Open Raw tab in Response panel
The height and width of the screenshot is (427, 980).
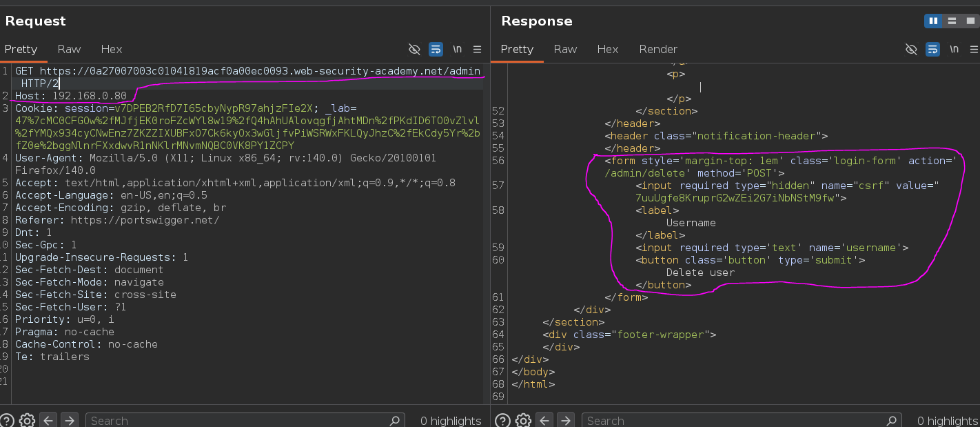tap(565, 49)
